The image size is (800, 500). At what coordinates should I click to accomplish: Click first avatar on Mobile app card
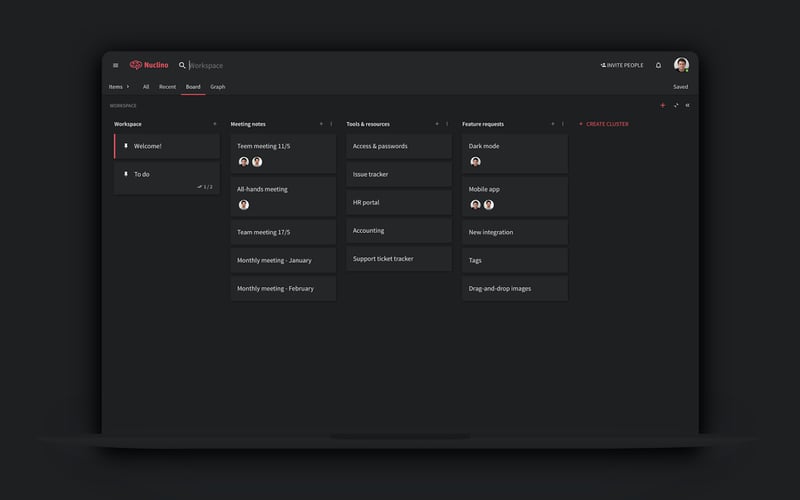476,205
